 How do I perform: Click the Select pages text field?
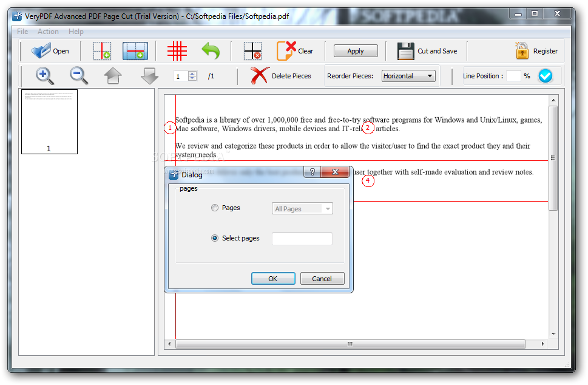click(302, 239)
